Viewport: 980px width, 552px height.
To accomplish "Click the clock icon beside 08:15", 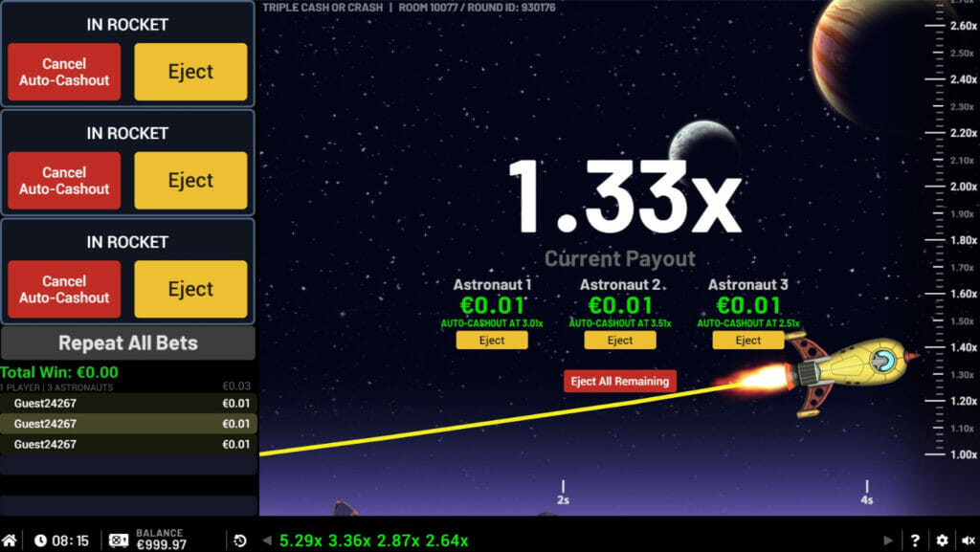I will [x=40, y=541].
